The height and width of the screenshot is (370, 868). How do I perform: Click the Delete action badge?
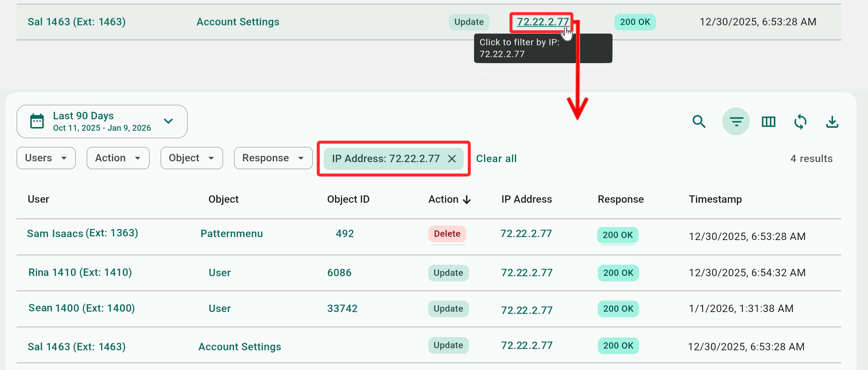pos(447,234)
